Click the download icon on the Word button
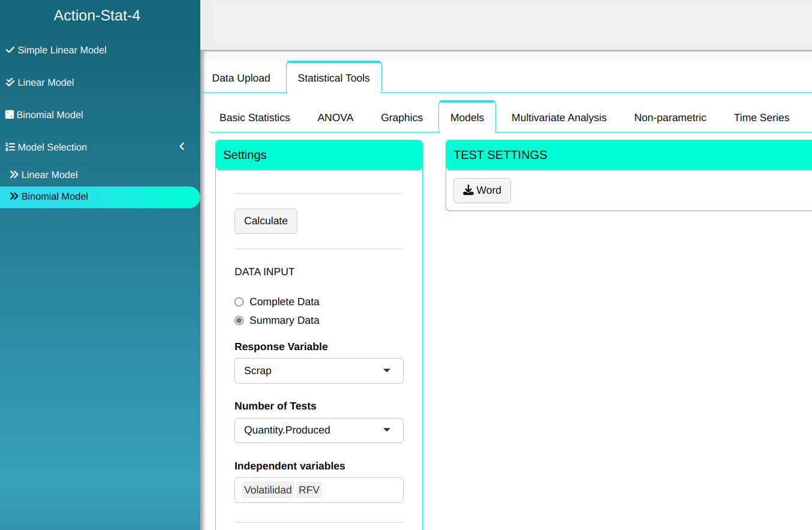 [468, 190]
